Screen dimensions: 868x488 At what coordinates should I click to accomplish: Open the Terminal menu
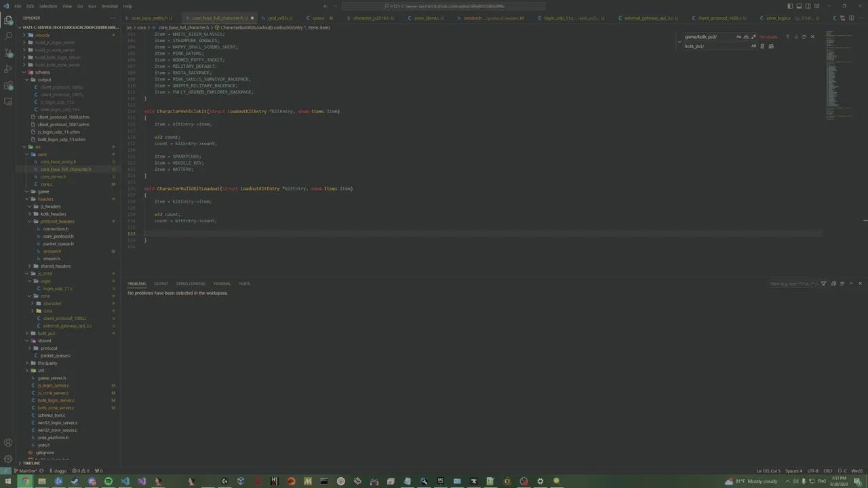tap(109, 6)
